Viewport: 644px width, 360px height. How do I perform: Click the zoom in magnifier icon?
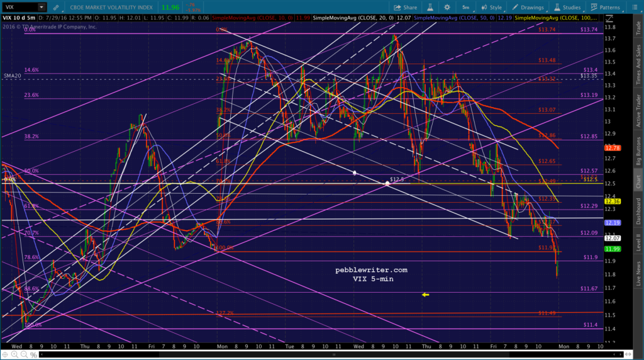point(14,354)
